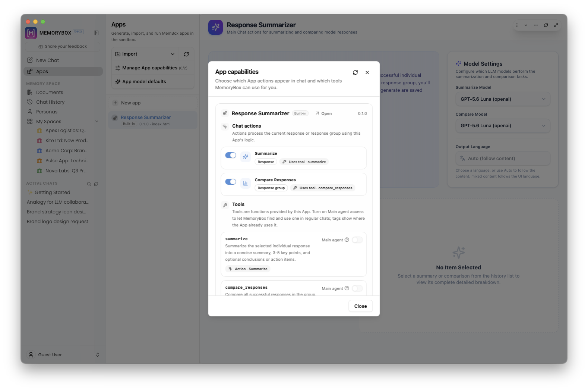Click the refresh icon beside Import
This screenshot has height=391, width=588.
click(186, 54)
